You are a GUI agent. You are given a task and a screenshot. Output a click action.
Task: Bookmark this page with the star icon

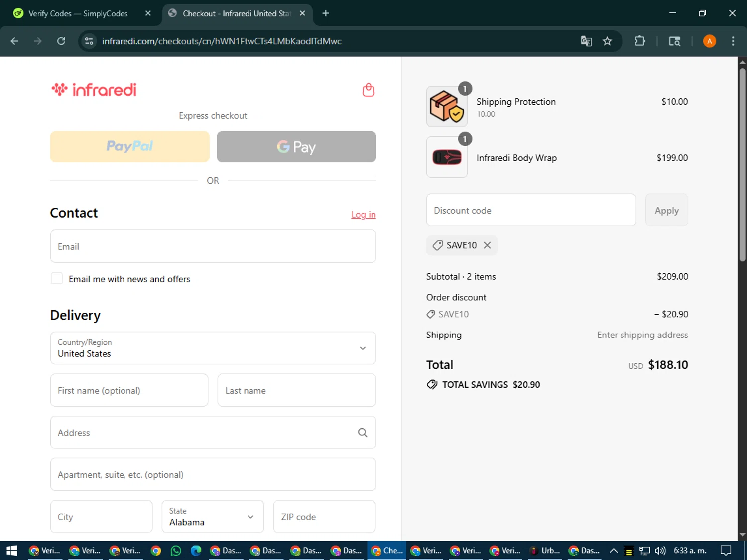click(x=607, y=41)
